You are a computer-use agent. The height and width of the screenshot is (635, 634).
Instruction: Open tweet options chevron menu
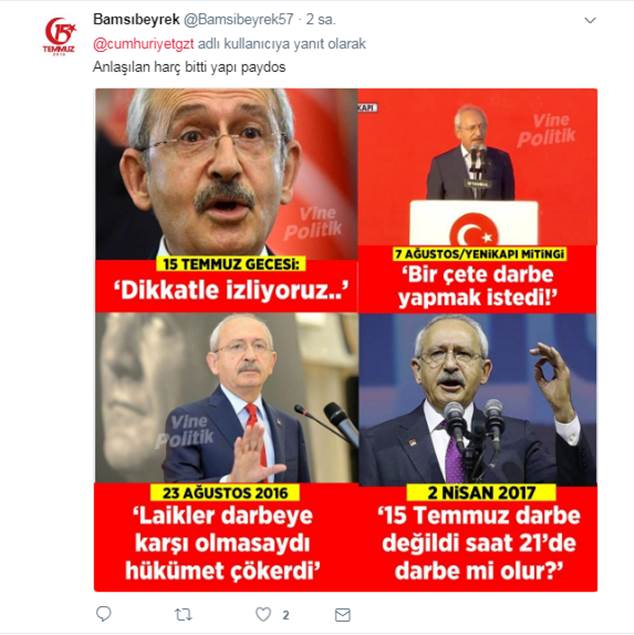pos(590,20)
